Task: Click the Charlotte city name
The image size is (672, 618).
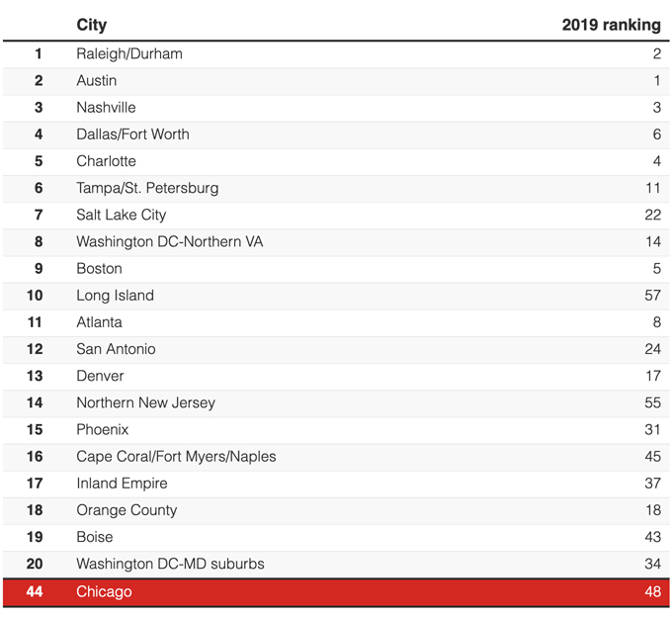Action: click(106, 161)
